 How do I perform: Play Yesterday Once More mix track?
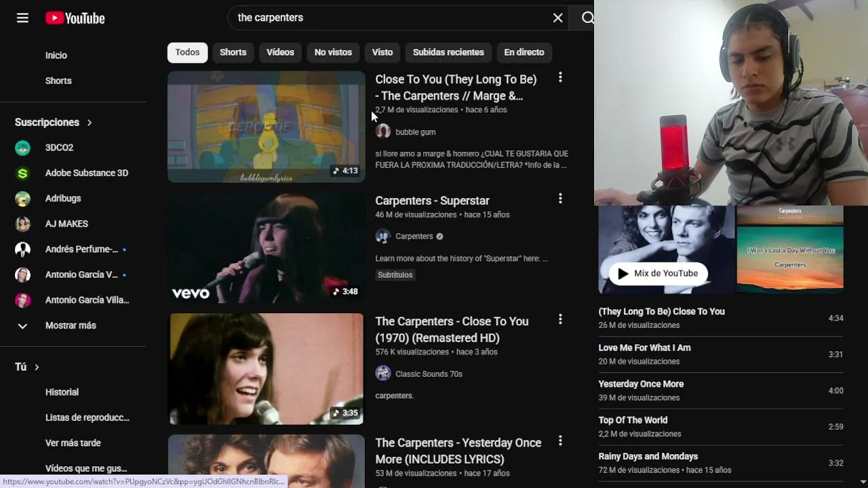(721, 390)
